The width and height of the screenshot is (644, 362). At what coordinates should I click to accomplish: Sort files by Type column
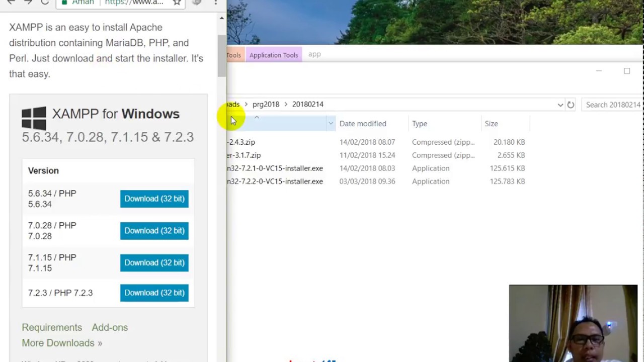420,124
